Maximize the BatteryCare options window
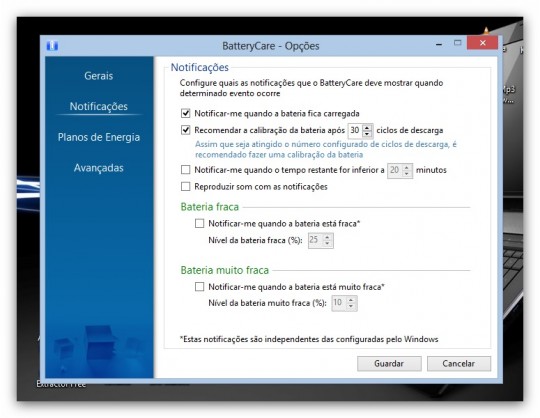Viewport: 540px width, 418px height. (x=457, y=43)
